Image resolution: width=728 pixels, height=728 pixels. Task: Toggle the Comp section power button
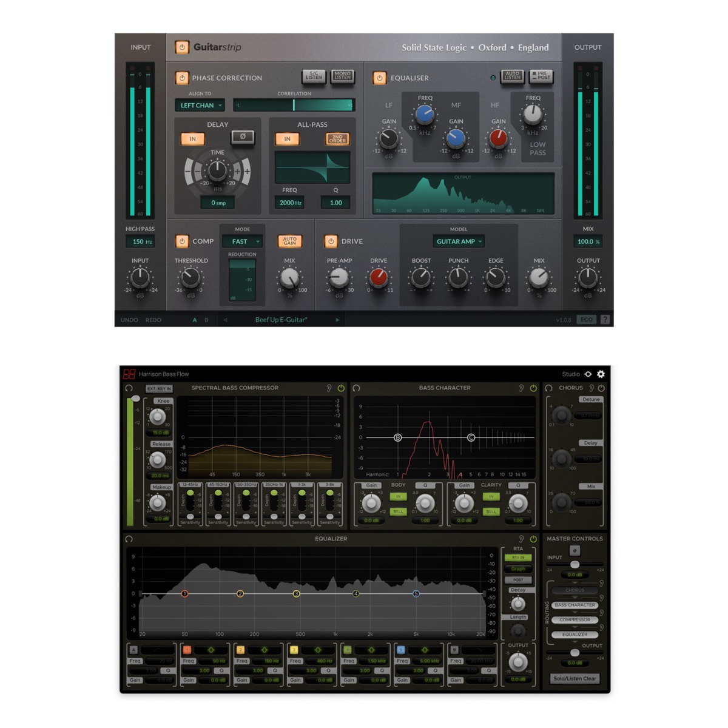[182, 241]
